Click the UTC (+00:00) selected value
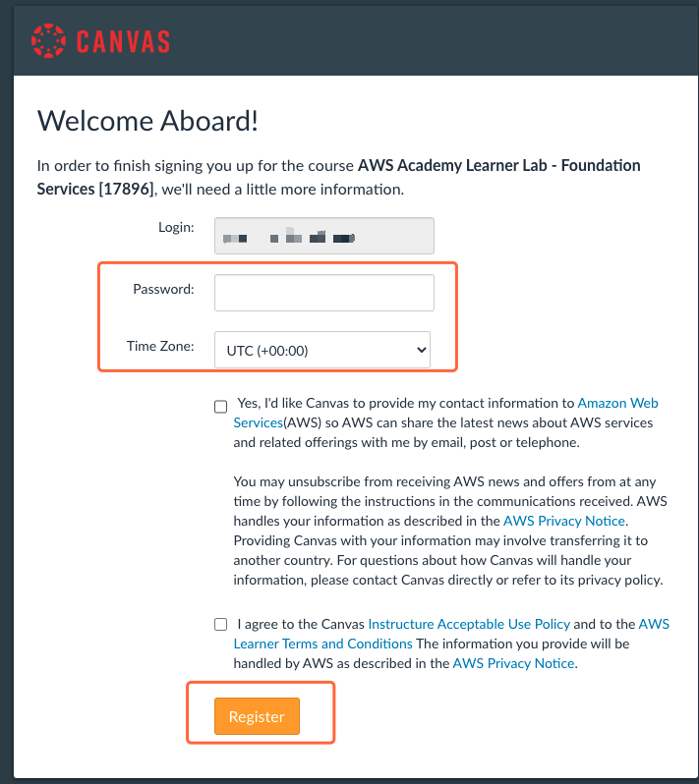This screenshot has width=699, height=784. click(x=267, y=351)
